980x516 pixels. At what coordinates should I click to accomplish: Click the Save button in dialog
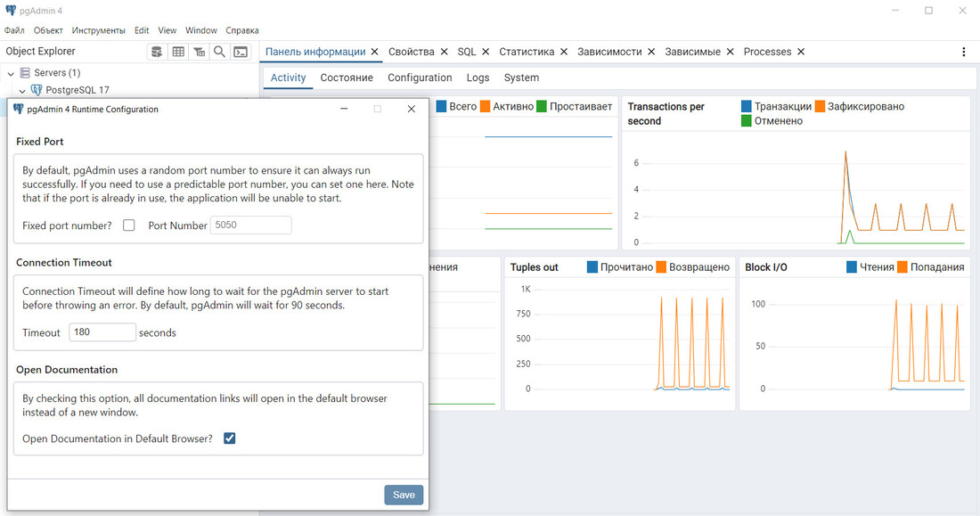pyautogui.click(x=404, y=495)
